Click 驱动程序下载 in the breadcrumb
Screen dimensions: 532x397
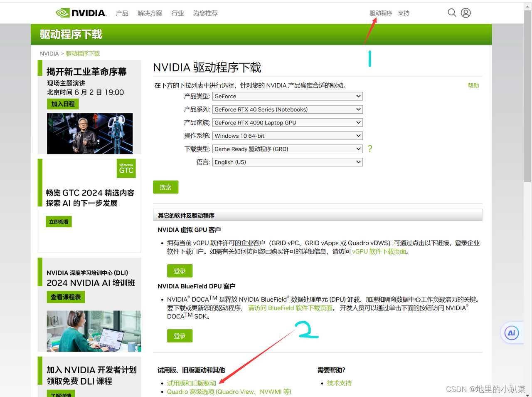coord(83,54)
